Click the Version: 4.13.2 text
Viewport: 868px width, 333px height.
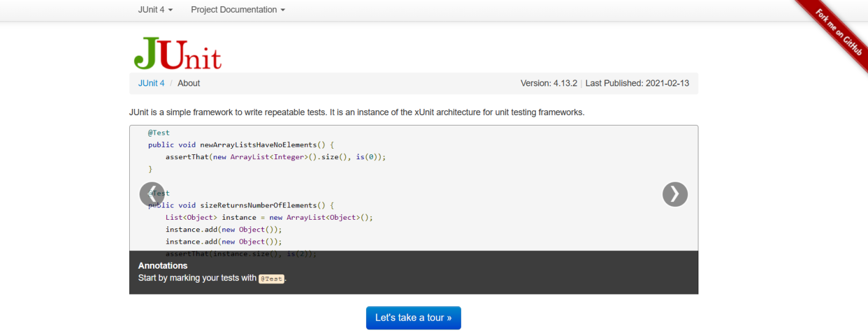[548, 83]
